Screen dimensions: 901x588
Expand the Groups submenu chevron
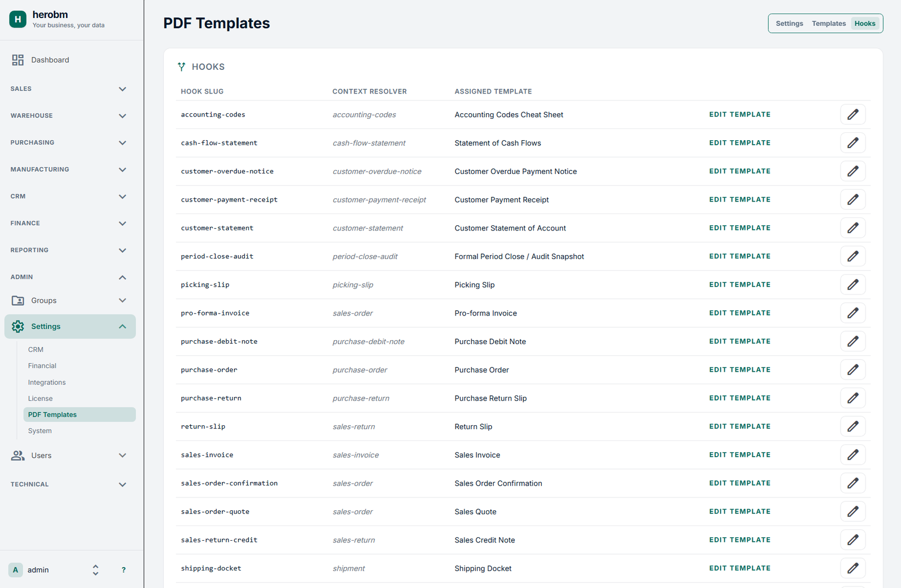click(122, 301)
